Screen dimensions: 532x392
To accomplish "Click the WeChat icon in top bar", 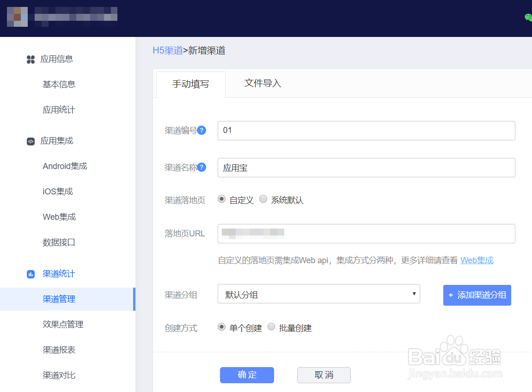I will 528,17.
